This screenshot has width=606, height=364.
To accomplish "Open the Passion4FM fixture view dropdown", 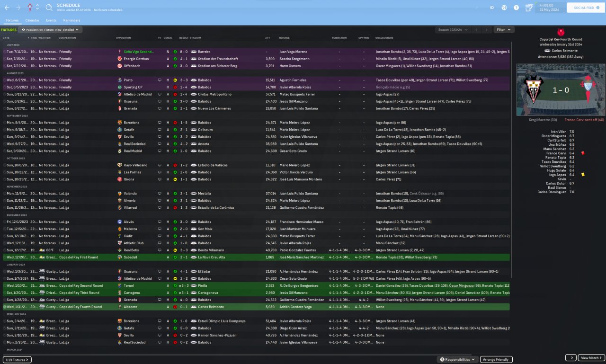I will click(x=50, y=30).
